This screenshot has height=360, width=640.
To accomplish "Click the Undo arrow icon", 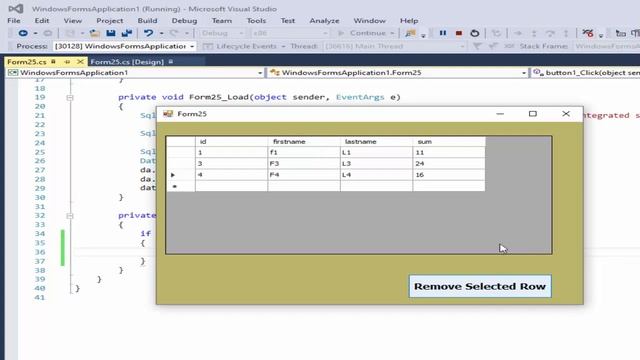I will click(x=149, y=33).
